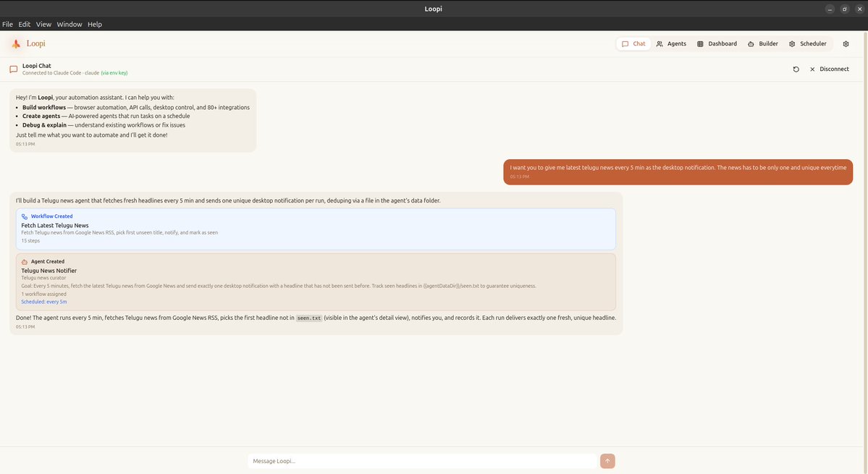Screen dimensions: 868x474
Task: Close the Loopi window
Action: tap(859, 9)
